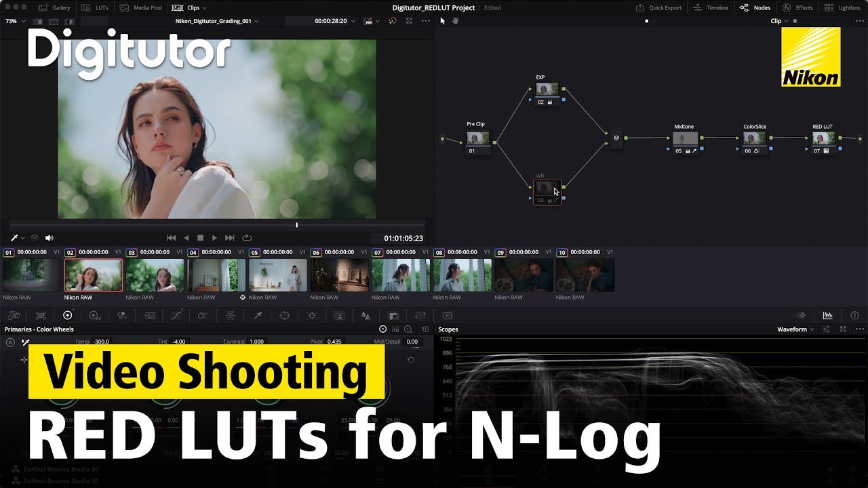Toggle viewer audio mute speaker
The image size is (868, 488).
click(x=49, y=238)
